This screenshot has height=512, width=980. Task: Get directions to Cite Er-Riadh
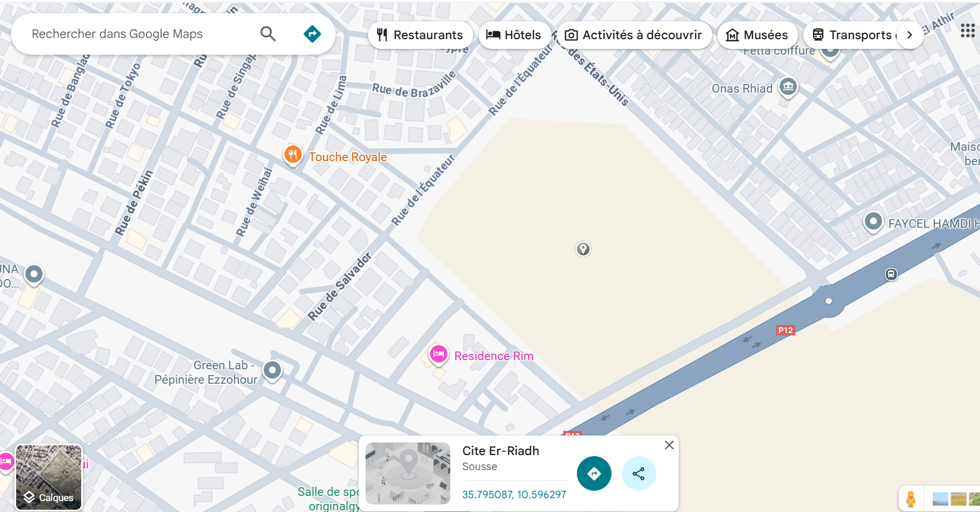[x=594, y=473]
